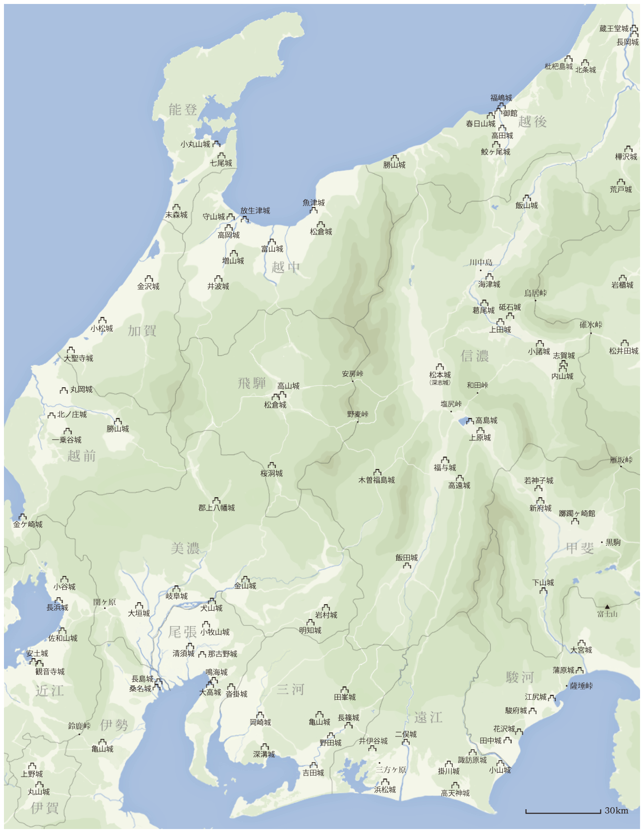Click the 遠江 province label
The width and height of the screenshot is (644, 833).
coord(429,718)
